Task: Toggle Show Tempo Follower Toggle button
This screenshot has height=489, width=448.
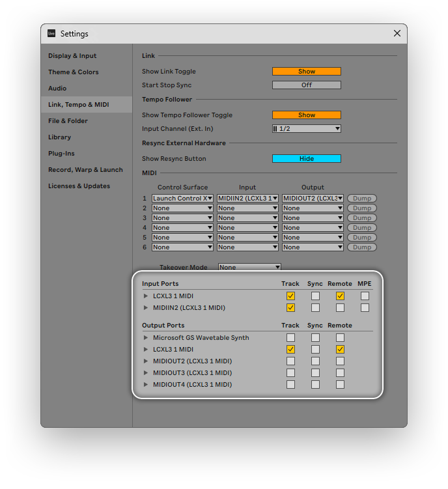Action: point(306,115)
